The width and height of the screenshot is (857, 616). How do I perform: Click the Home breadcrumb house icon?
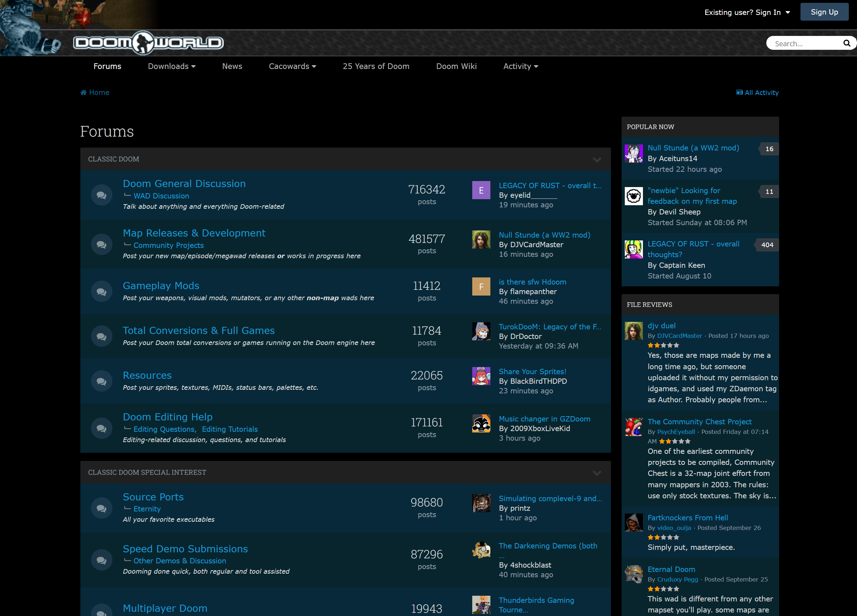click(84, 92)
